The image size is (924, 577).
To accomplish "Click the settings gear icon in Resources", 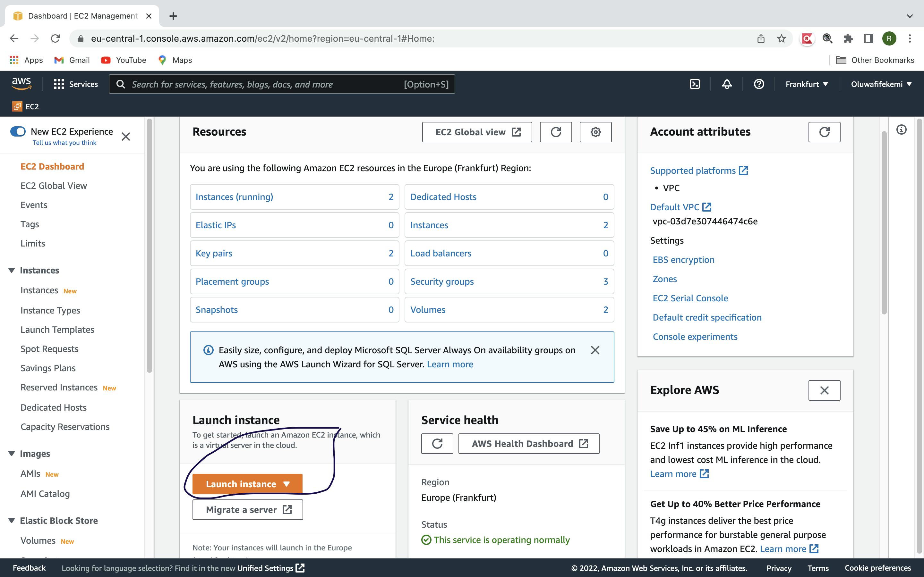I will click(595, 132).
